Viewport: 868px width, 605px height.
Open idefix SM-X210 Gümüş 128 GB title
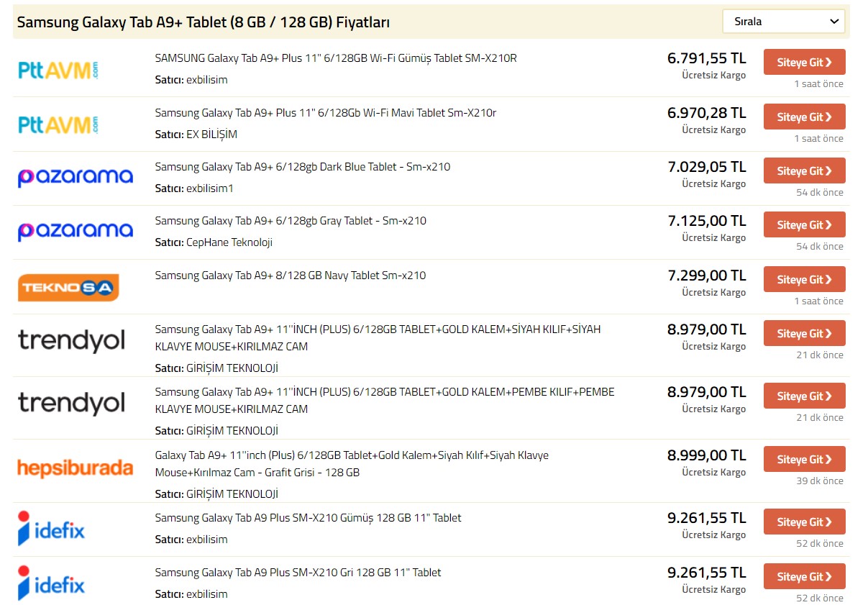(x=309, y=518)
